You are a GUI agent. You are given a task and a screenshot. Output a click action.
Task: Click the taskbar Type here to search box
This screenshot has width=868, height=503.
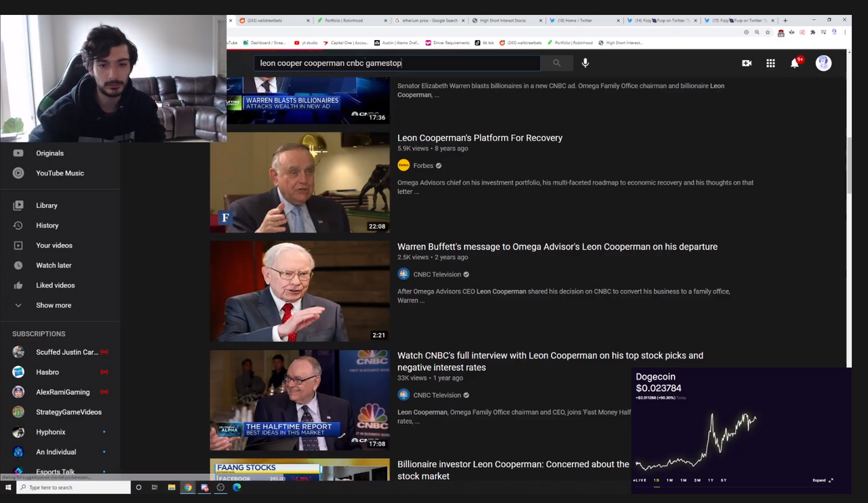pos(73,487)
